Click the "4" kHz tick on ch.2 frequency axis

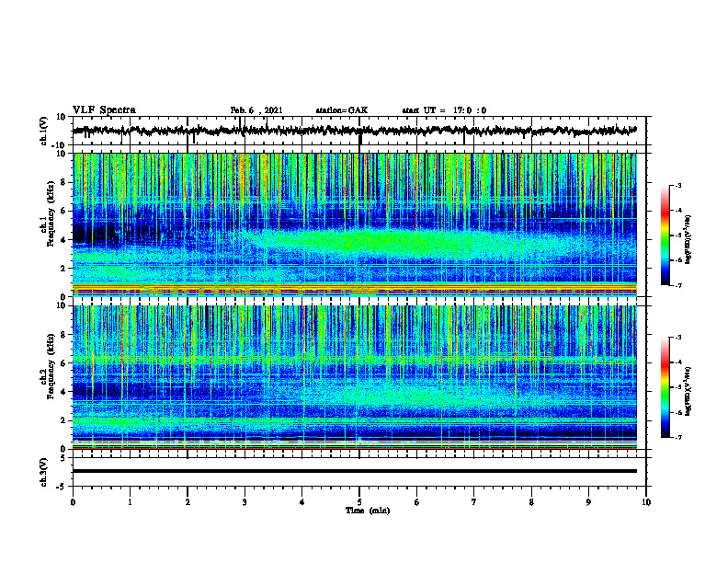click(63, 392)
